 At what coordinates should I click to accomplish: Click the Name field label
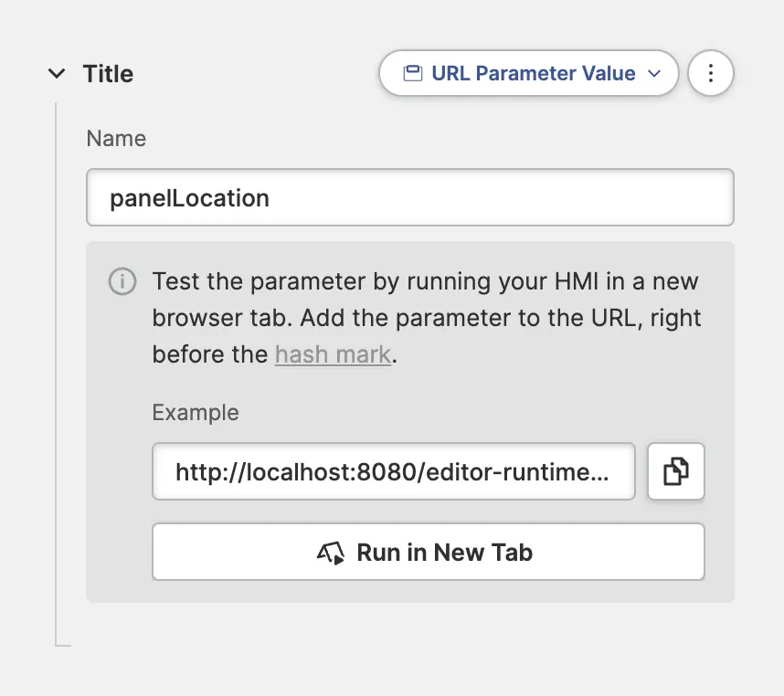[116, 139]
